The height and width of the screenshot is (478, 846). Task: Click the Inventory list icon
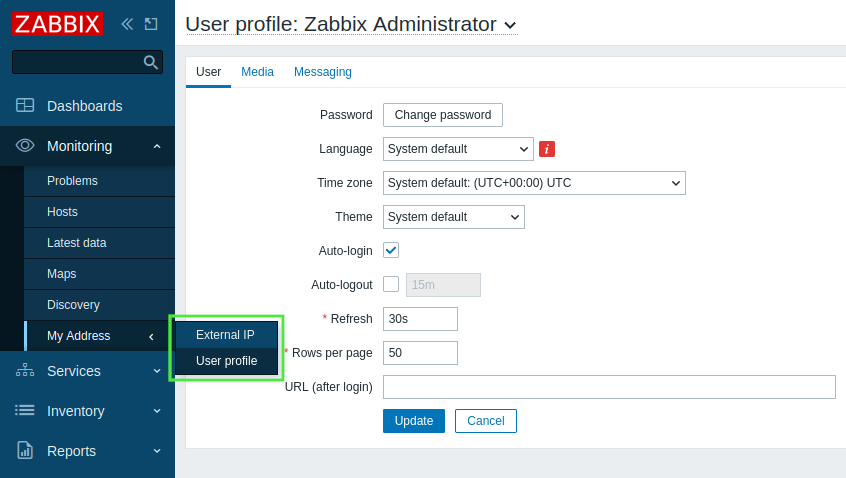pos(25,411)
